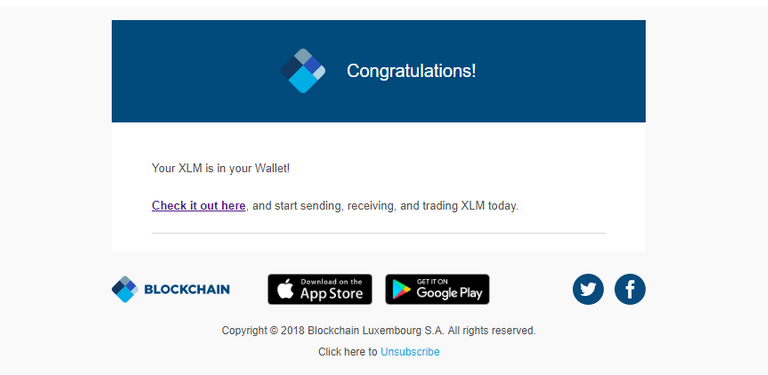Click the "Google Play" badge text
Screen dimensions: 768x375
click(x=450, y=293)
